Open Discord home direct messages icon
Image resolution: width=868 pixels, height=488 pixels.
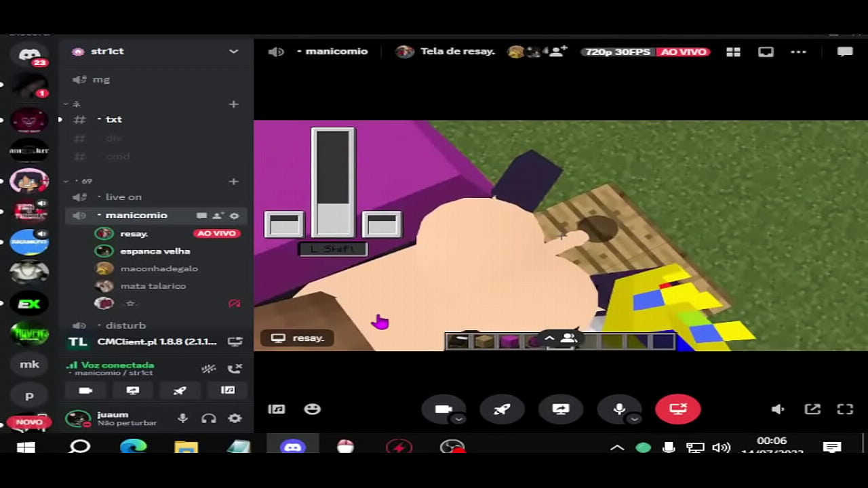coord(29,56)
